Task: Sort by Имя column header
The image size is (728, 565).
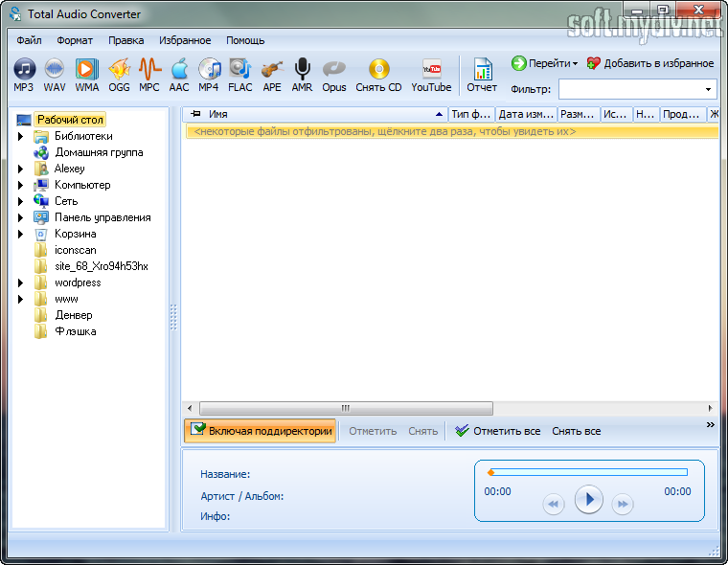Action: tap(316, 114)
